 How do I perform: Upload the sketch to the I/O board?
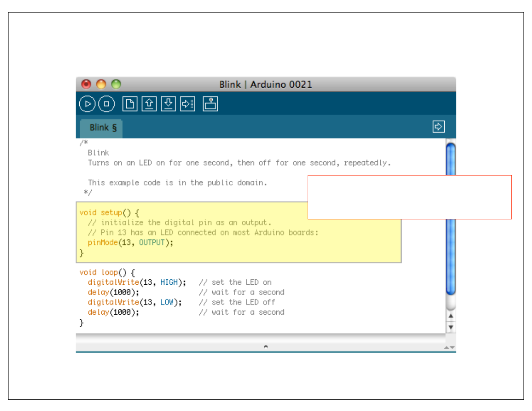[188, 104]
